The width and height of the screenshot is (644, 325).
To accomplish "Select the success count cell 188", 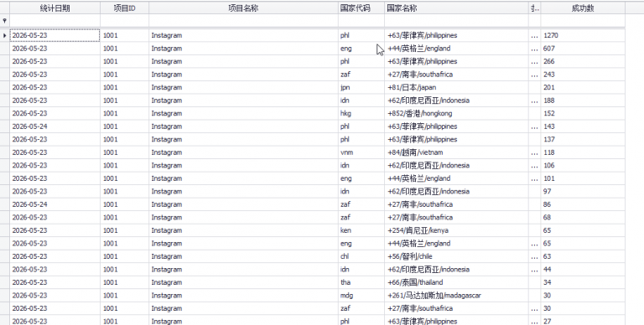I will coord(583,101).
